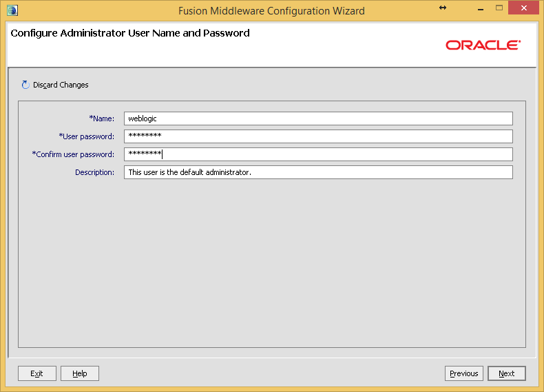This screenshot has width=544, height=392.
Task: Click the Discard Changes refresh icon
Action: point(25,85)
